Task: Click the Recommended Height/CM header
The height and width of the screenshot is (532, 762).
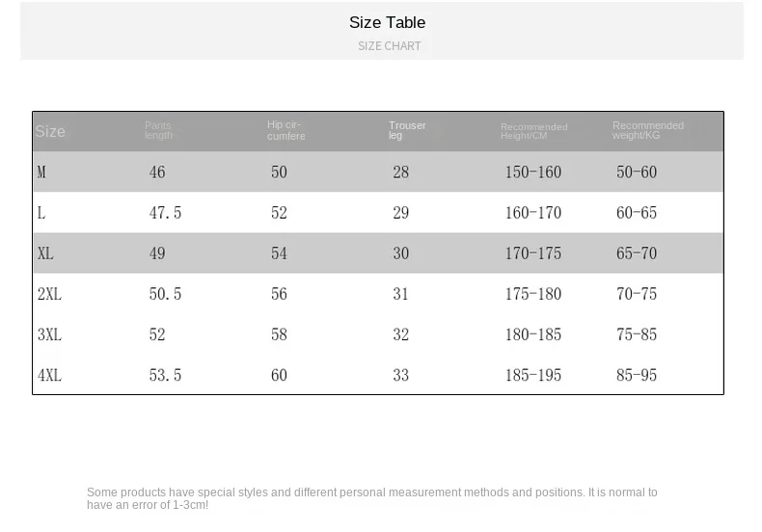Action: point(533,131)
